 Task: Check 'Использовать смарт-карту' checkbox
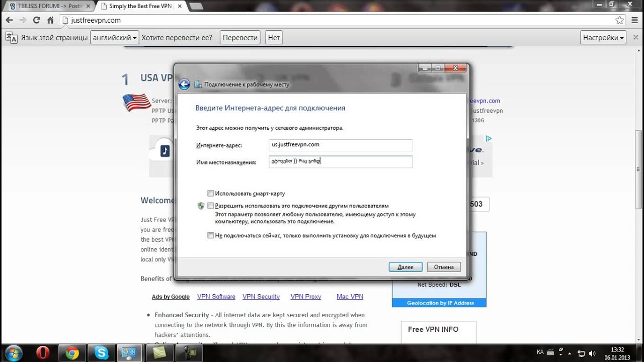click(211, 193)
